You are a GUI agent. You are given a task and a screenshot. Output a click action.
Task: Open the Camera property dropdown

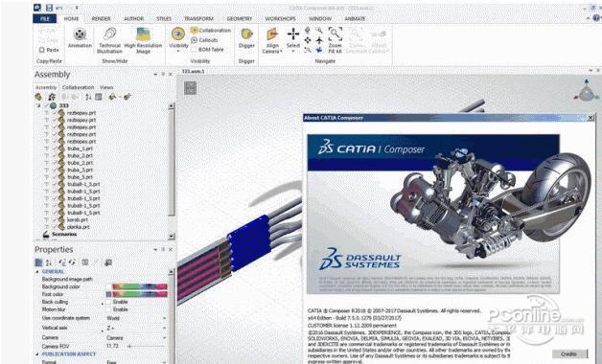tap(164, 338)
